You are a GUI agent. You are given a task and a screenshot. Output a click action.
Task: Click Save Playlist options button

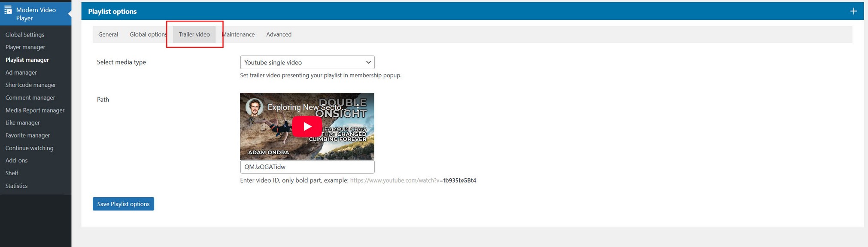(x=123, y=204)
